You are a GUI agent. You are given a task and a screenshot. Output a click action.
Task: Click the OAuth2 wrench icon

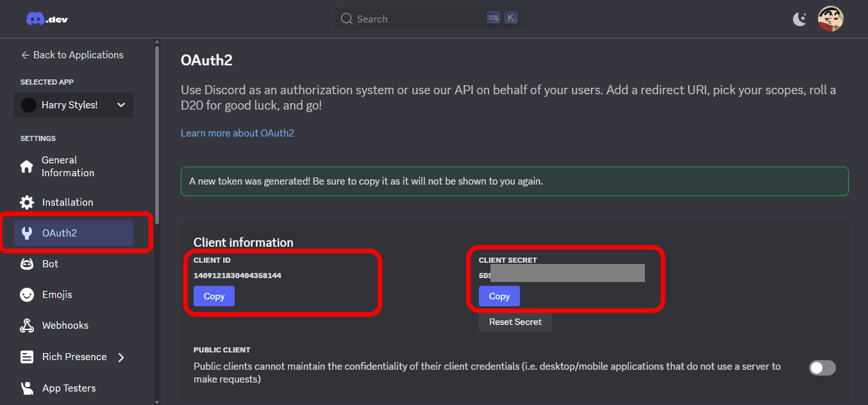coord(27,233)
